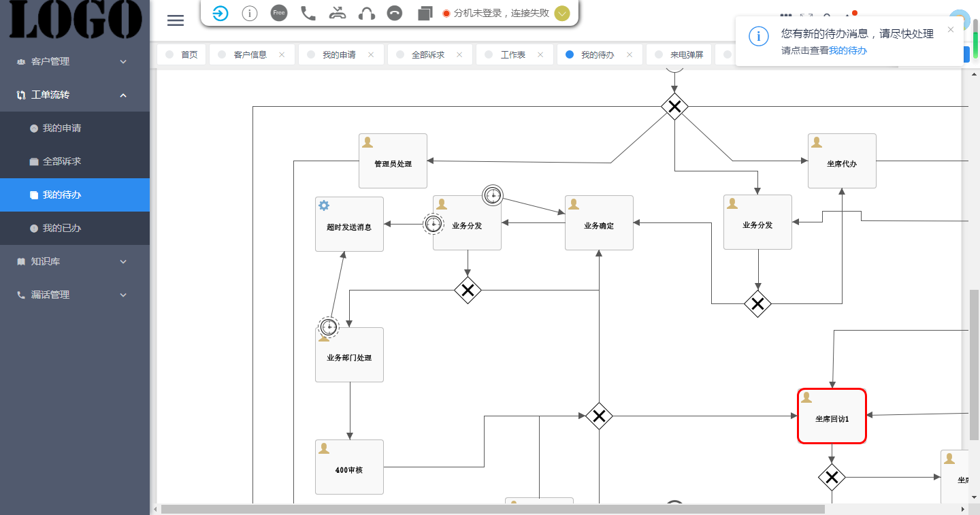
Task: Select the highlighted 坐席回访1 node
Action: pos(832,416)
